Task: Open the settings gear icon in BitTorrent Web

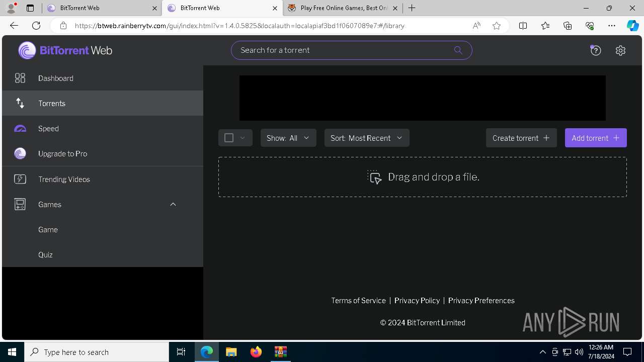Action: coord(620,50)
